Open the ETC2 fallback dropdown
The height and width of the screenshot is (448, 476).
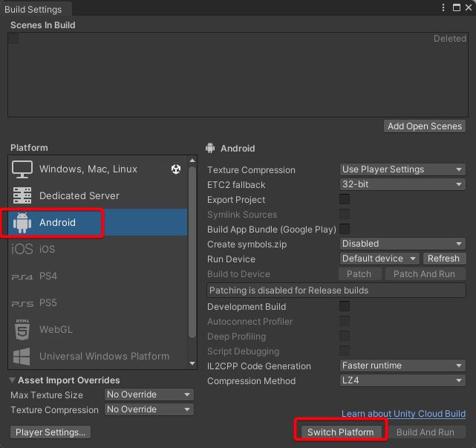(x=402, y=184)
